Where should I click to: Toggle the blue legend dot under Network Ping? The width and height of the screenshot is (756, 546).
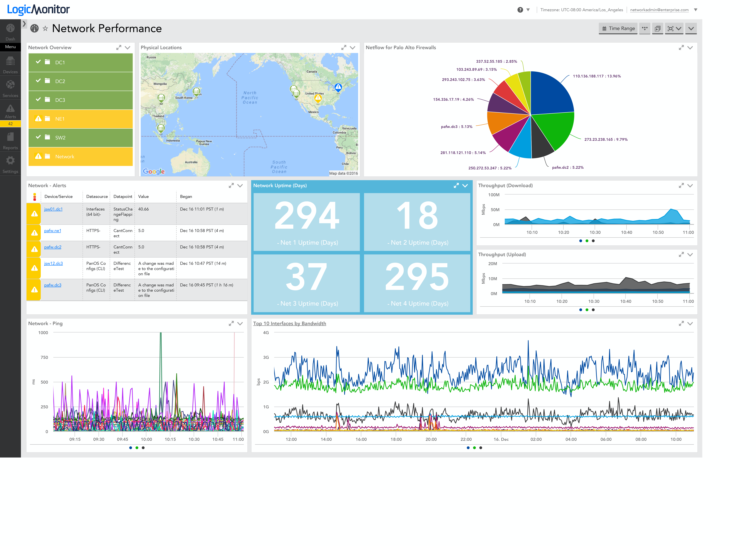coord(131,448)
